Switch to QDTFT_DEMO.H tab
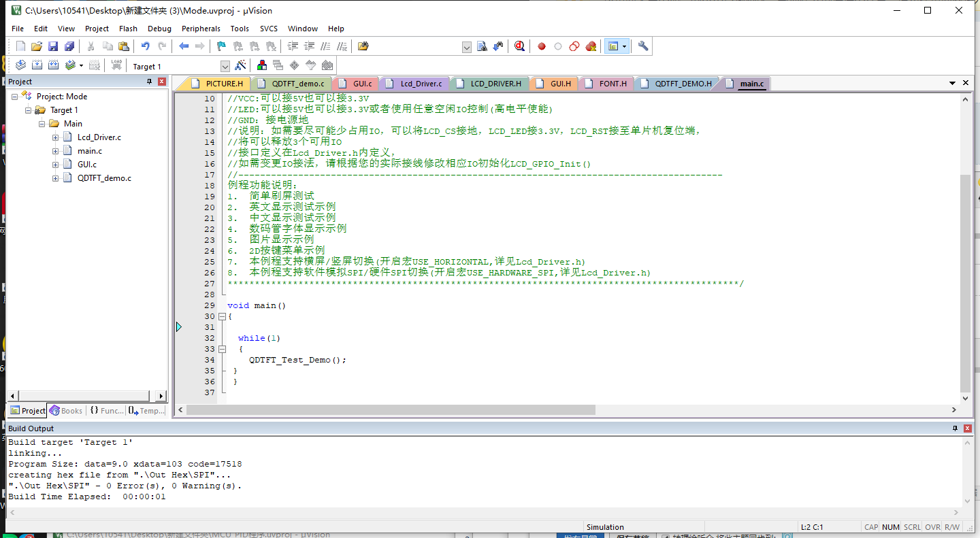The width and height of the screenshot is (980, 538). (x=676, y=84)
